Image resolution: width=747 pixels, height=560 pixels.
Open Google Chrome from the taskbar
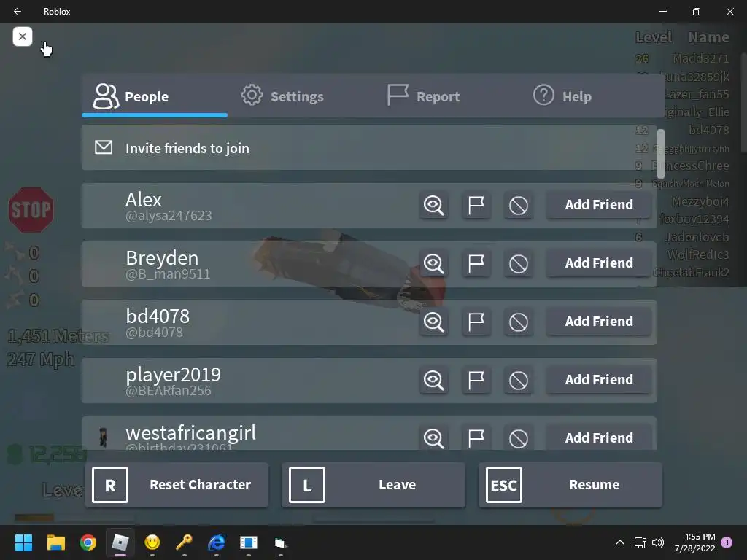tap(88, 542)
